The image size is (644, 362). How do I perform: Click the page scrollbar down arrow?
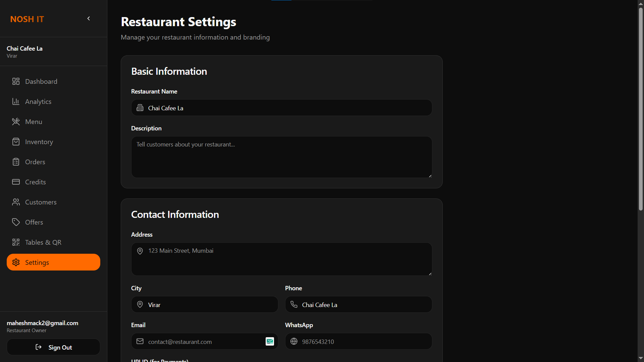pyautogui.click(x=641, y=358)
